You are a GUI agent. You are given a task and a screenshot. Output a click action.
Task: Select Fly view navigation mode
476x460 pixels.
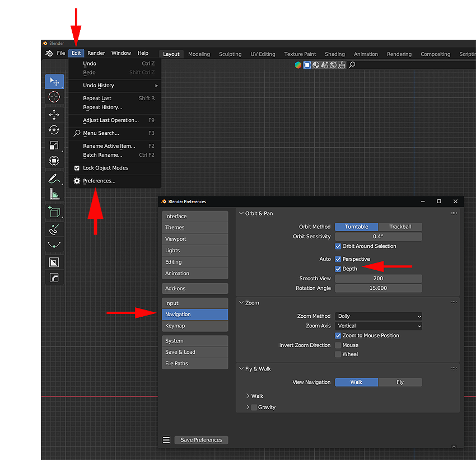[400, 382]
